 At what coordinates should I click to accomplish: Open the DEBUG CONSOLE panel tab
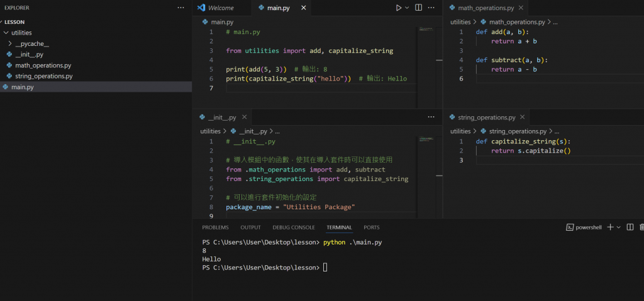tap(294, 227)
